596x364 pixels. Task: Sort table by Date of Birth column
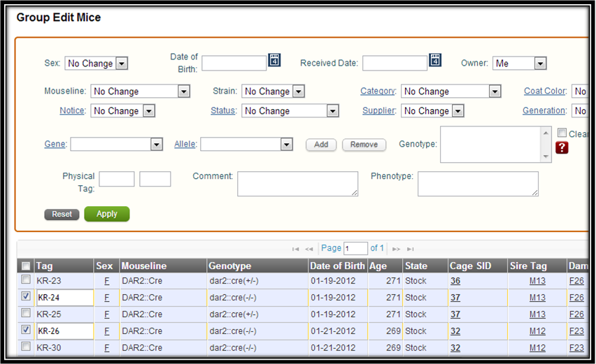[x=337, y=266]
